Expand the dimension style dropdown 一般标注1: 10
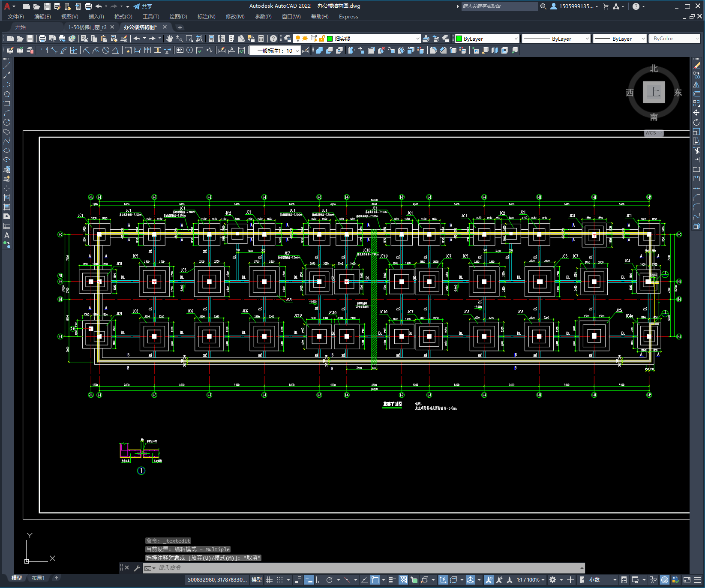This screenshot has width=705, height=588. click(297, 51)
